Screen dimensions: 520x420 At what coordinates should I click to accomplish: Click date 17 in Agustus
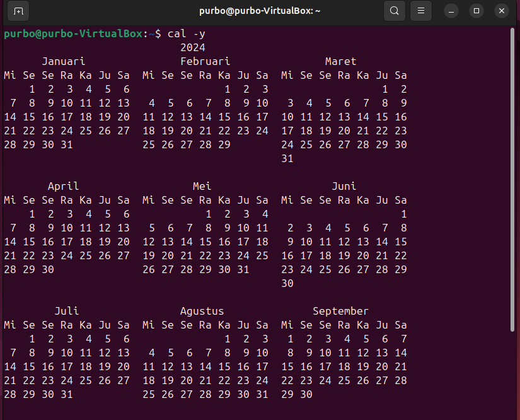[x=262, y=366]
